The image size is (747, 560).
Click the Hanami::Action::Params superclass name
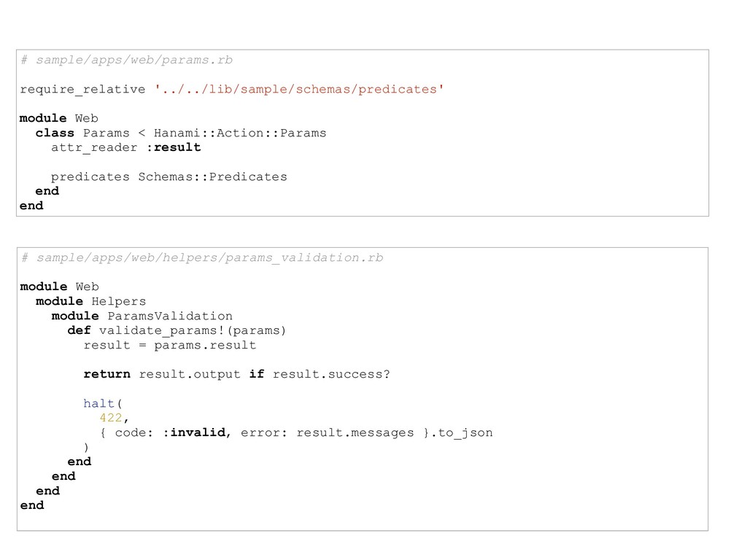coord(240,133)
